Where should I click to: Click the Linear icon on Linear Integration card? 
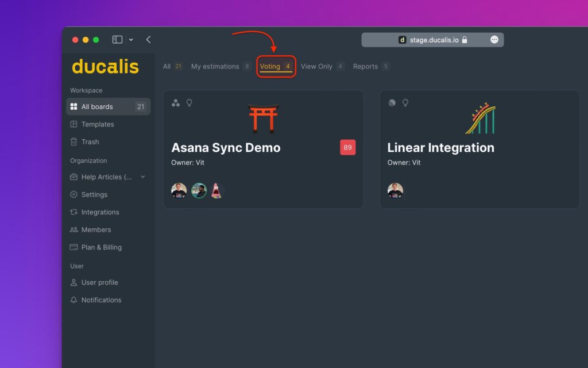[x=392, y=103]
